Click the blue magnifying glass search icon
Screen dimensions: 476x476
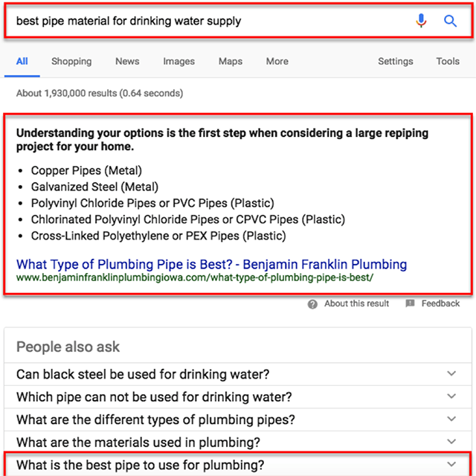click(450, 21)
